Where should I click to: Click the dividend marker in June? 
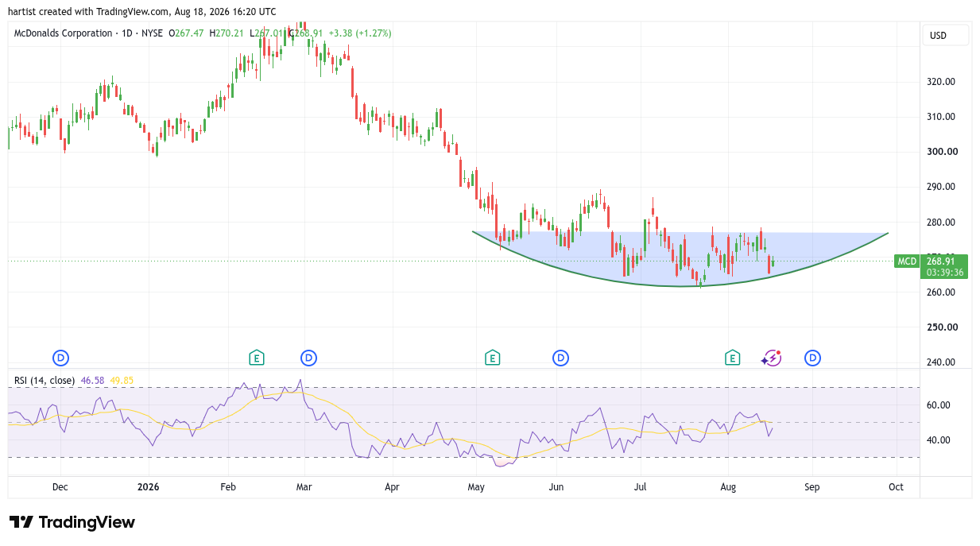(x=560, y=358)
